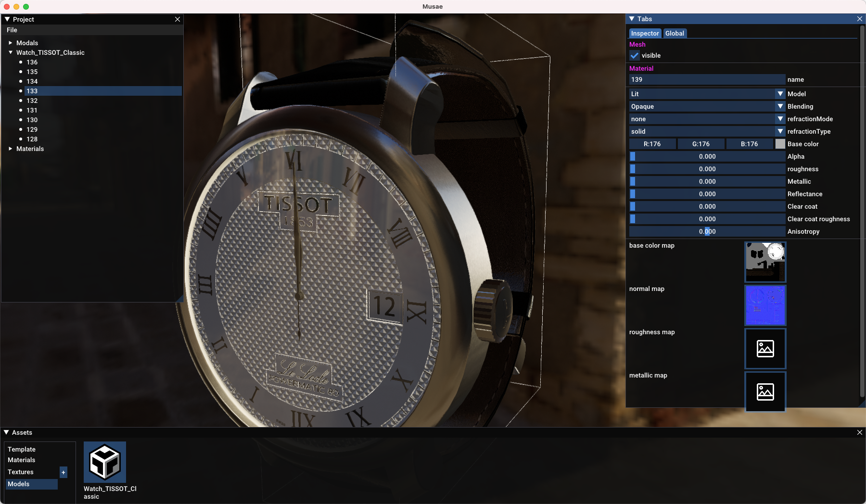866x504 pixels.
Task: Close the Tabs panel
Action: click(x=860, y=19)
